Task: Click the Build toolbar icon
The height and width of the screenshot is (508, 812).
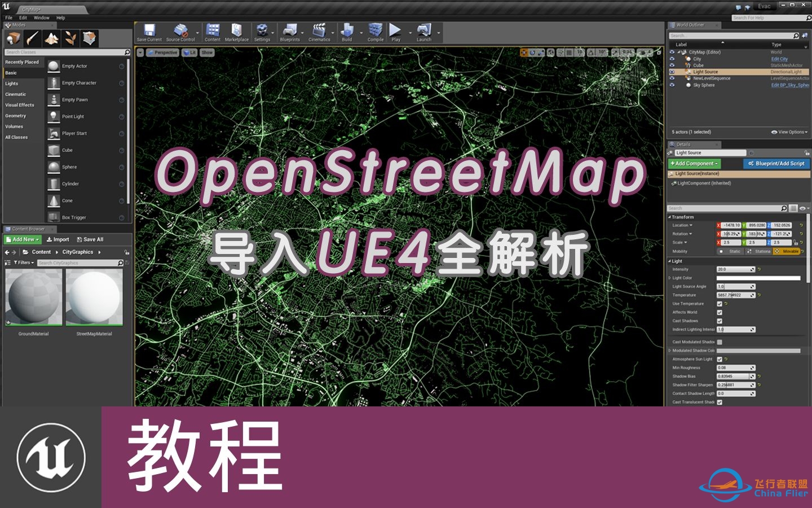Action: [x=347, y=30]
